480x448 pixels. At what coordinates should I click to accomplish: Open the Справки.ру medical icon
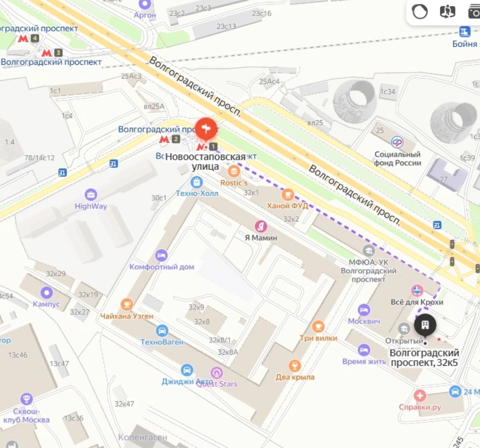(x=420, y=396)
